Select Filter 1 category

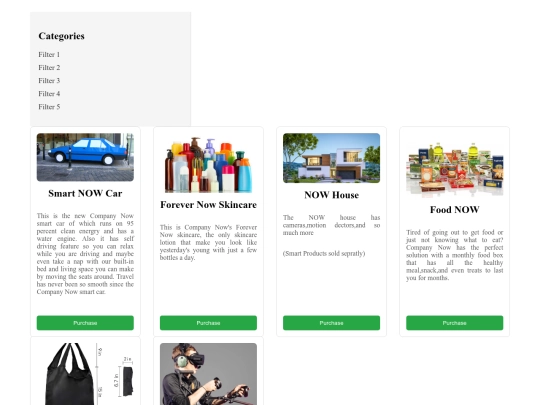(49, 54)
